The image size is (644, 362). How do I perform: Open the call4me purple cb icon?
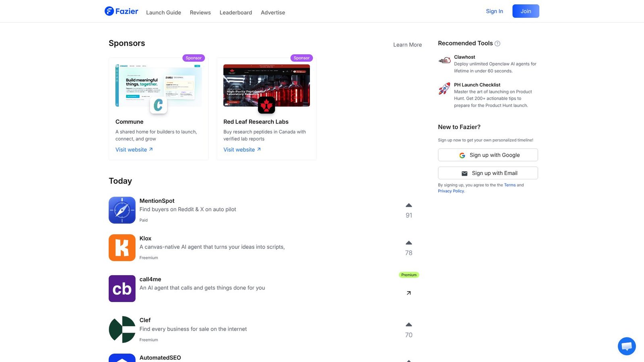point(122,288)
